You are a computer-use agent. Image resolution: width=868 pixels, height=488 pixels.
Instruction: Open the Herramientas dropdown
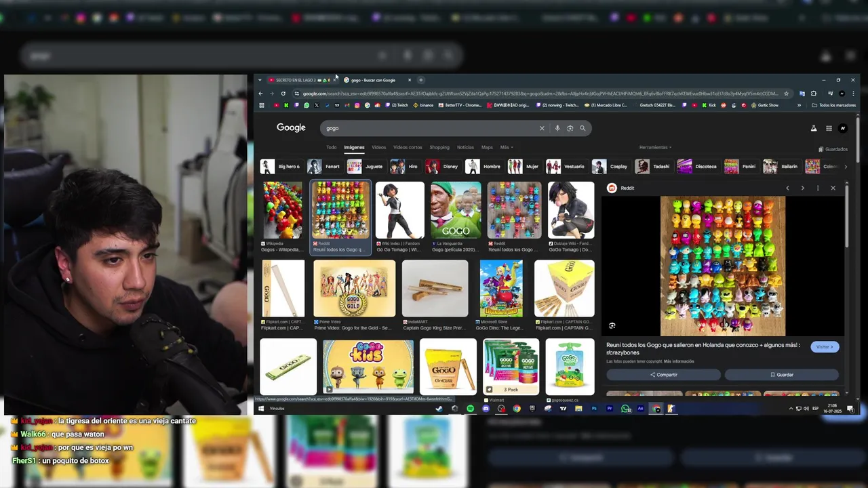[x=655, y=147]
